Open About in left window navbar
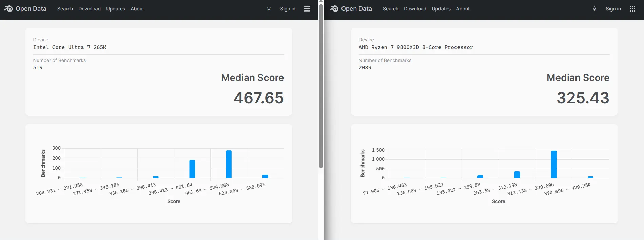This screenshot has height=240, width=644. point(137,9)
